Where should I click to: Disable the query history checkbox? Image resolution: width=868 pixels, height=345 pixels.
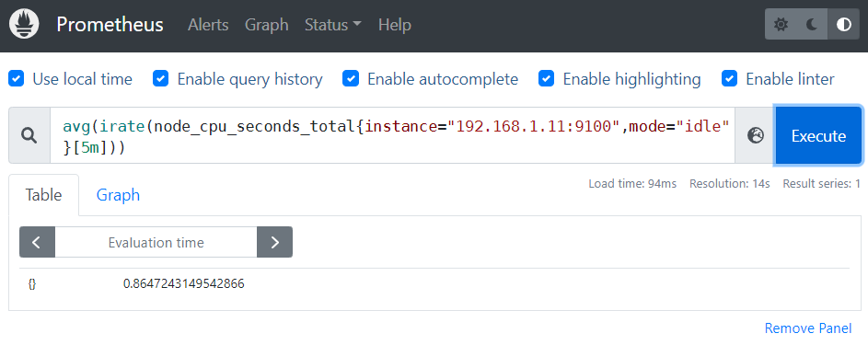[x=160, y=79]
